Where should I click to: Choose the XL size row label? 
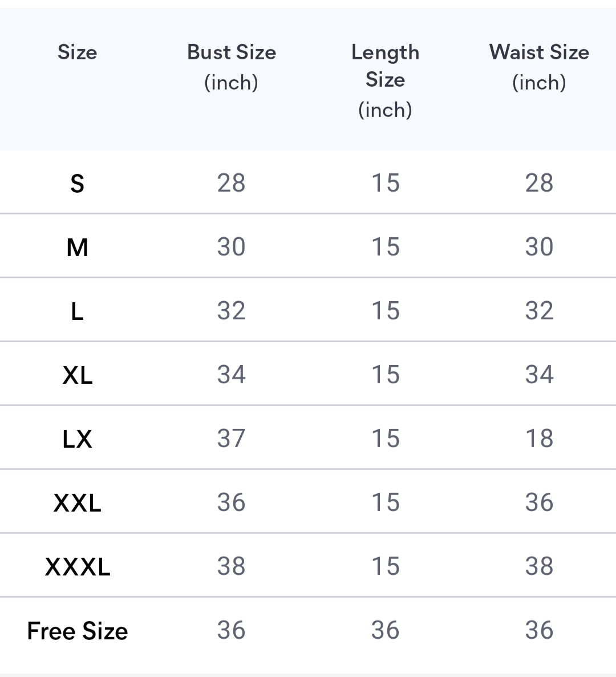77,375
